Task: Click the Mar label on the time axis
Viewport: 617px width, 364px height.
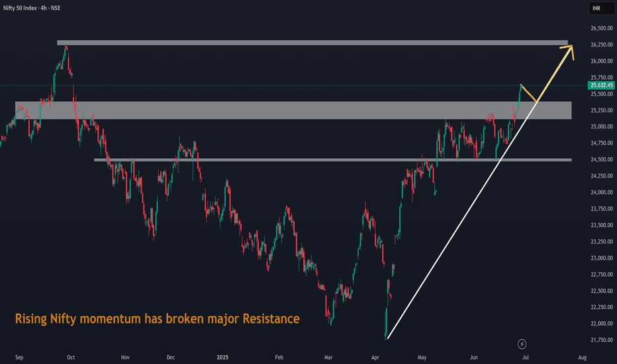Action: [328, 357]
